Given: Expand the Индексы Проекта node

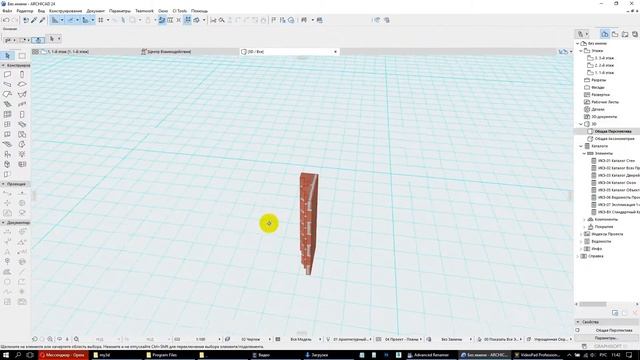Looking at the screenshot, I should pos(581,234).
